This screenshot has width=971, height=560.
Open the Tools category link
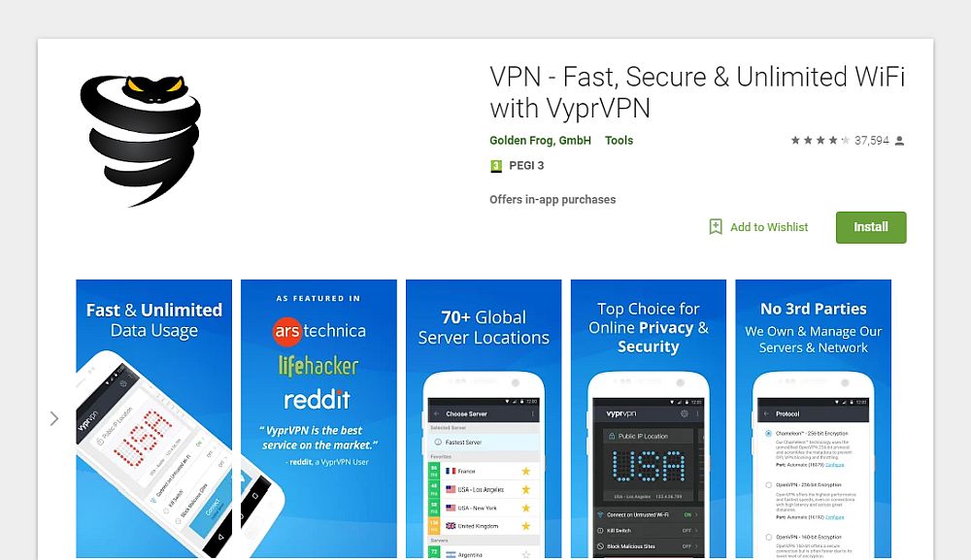coord(619,141)
